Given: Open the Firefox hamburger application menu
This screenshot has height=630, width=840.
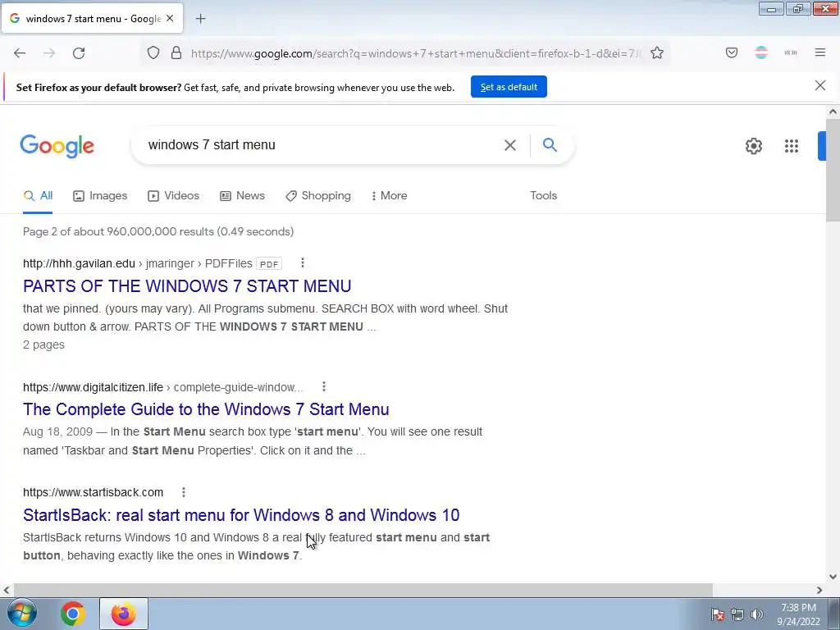Looking at the screenshot, I should click(x=820, y=52).
